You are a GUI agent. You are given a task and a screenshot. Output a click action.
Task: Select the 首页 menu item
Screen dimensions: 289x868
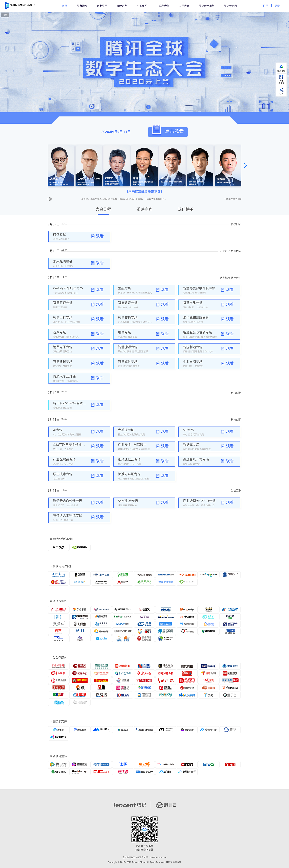tap(65, 6)
